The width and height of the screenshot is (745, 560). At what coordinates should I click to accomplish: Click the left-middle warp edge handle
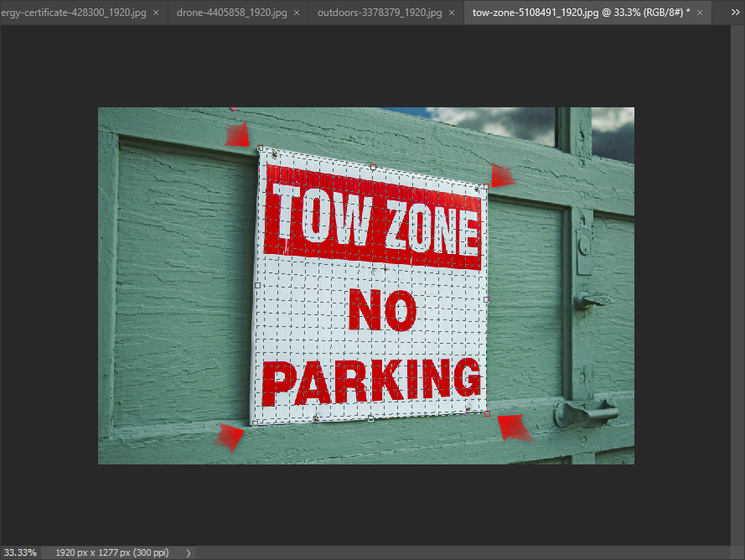coord(257,285)
